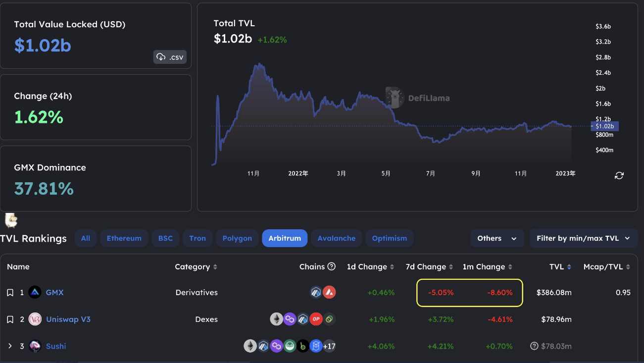Viewport: 644px width, 363px height.
Task: Select the Tron chain tab
Action: pos(198,238)
